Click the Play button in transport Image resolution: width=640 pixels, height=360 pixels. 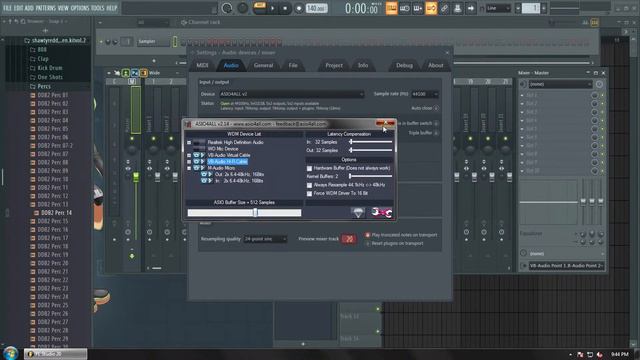coord(273,8)
